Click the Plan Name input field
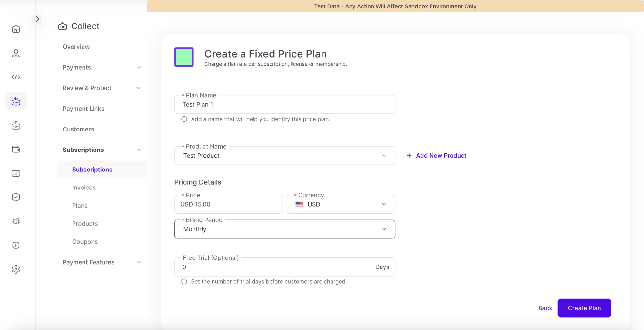The height and width of the screenshot is (330, 644). (x=284, y=105)
